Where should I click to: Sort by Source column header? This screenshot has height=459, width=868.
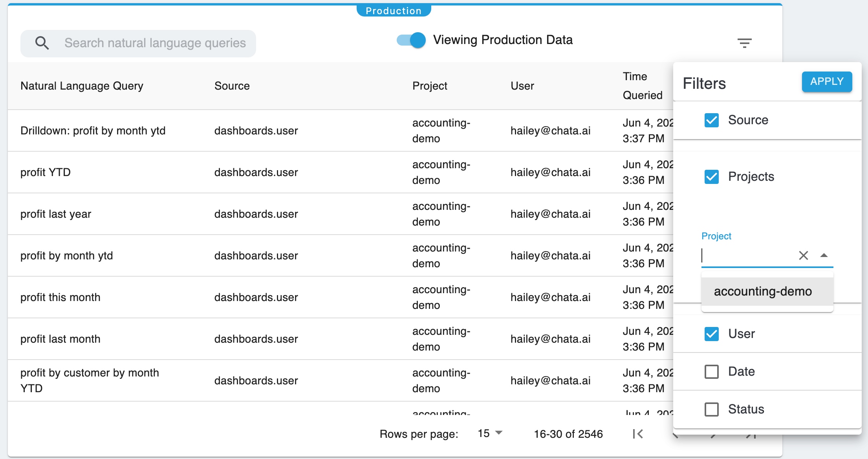click(232, 86)
